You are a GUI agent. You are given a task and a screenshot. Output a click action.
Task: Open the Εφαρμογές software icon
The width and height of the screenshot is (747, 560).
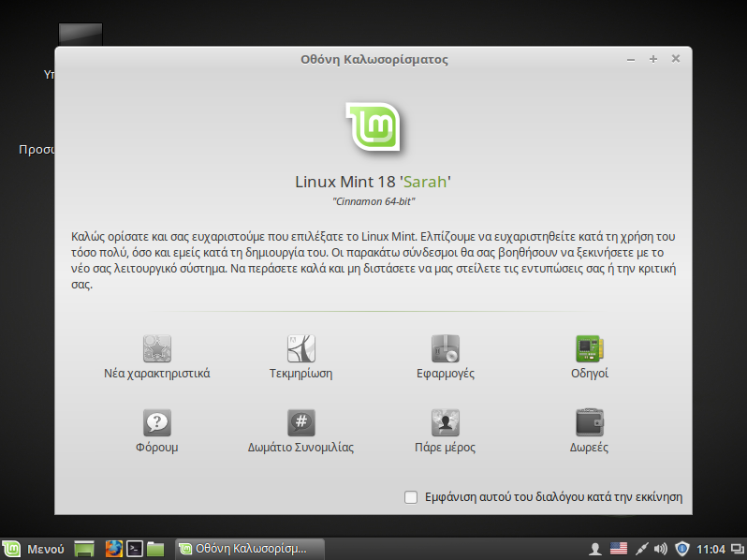coord(446,348)
